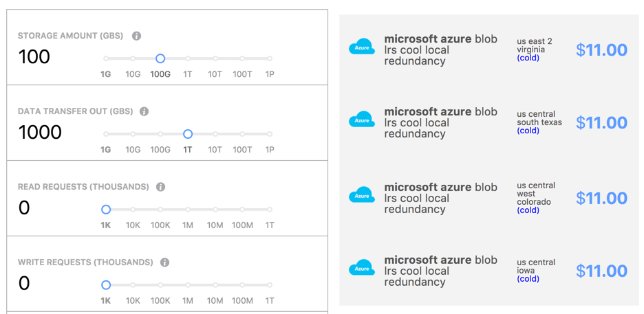The width and height of the screenshot is (644, 314).
Task: Click the 'us east 2 virginia' region text
Action: [x=535, y=45]
